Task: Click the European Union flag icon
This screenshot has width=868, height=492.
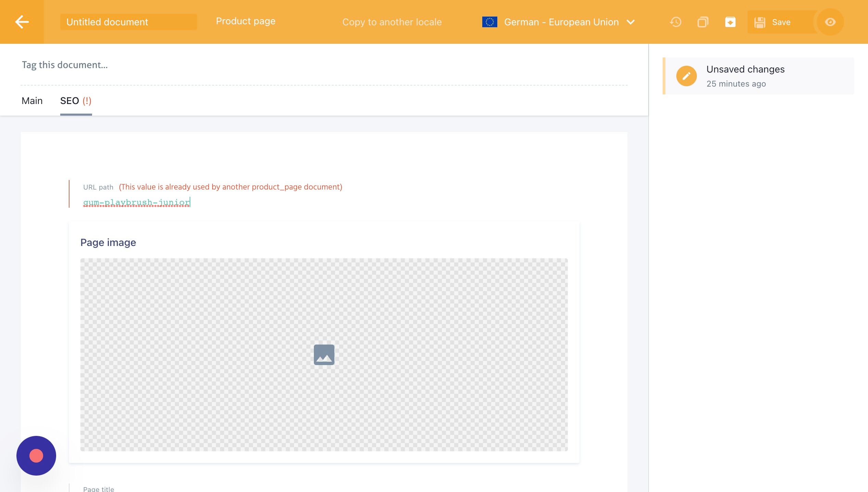Action: pos(489,22)
